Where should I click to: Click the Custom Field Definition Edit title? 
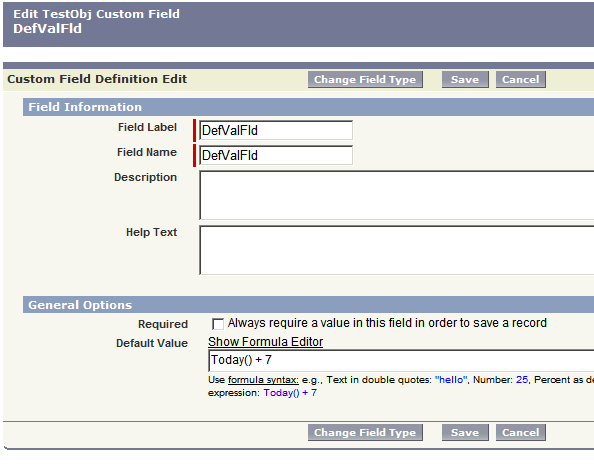pos(97,79)
